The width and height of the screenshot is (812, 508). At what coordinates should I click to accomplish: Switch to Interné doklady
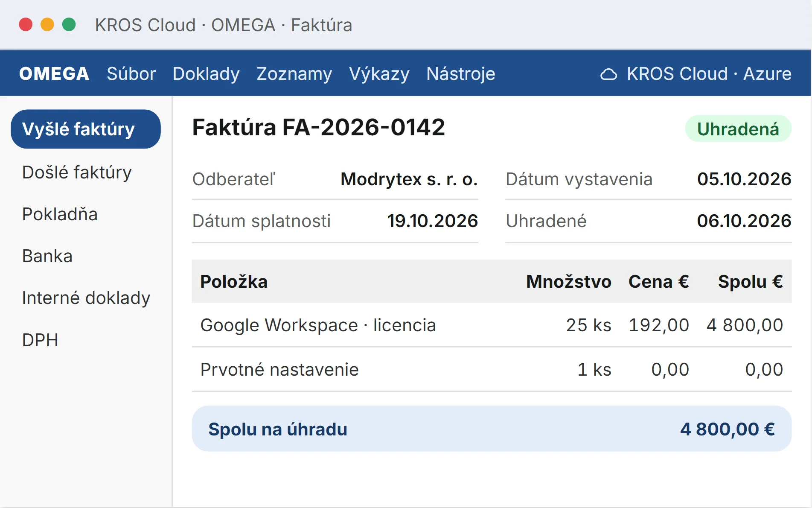(x=86, y=298)
